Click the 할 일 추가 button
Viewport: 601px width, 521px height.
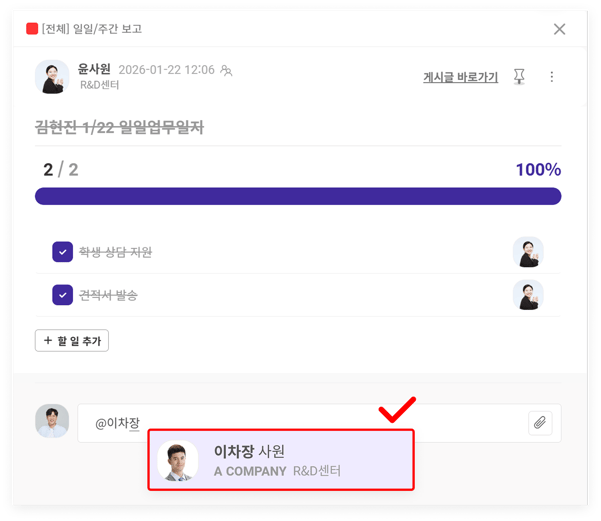coord(72,341)
